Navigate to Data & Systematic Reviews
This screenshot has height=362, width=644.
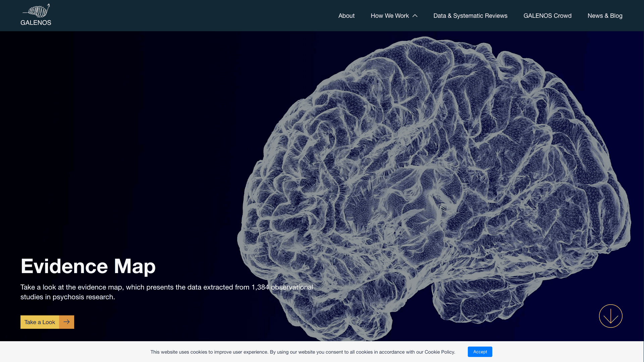pos(470,15)
